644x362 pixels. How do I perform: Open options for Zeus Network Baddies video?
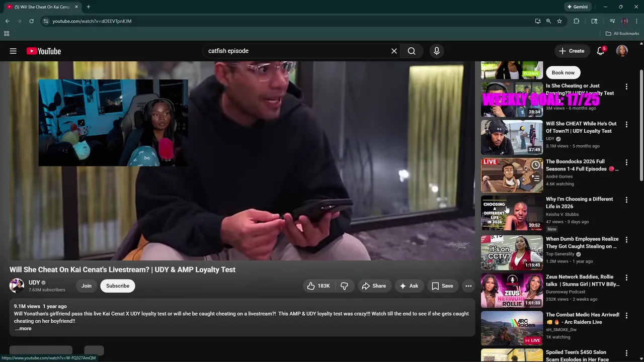tap(626, 278)
